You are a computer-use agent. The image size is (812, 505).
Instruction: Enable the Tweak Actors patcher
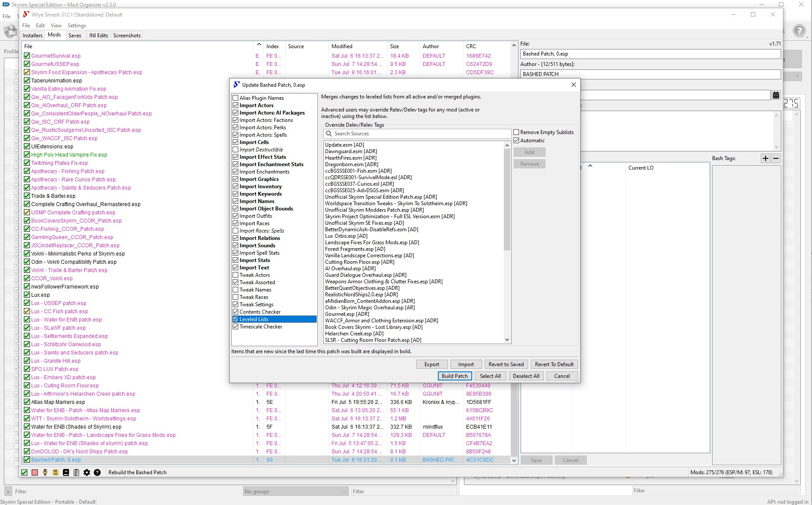pyautogui.click(x=236, y=275)
